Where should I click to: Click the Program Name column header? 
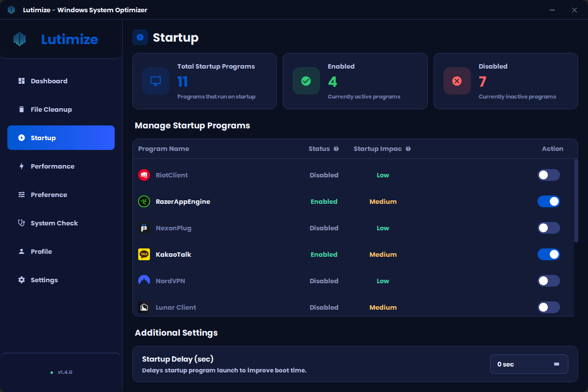point(164,149)
